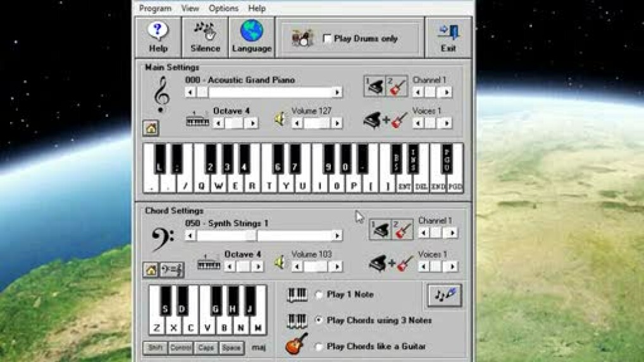
Task: Click the Exit door icon
Action: 448,32
